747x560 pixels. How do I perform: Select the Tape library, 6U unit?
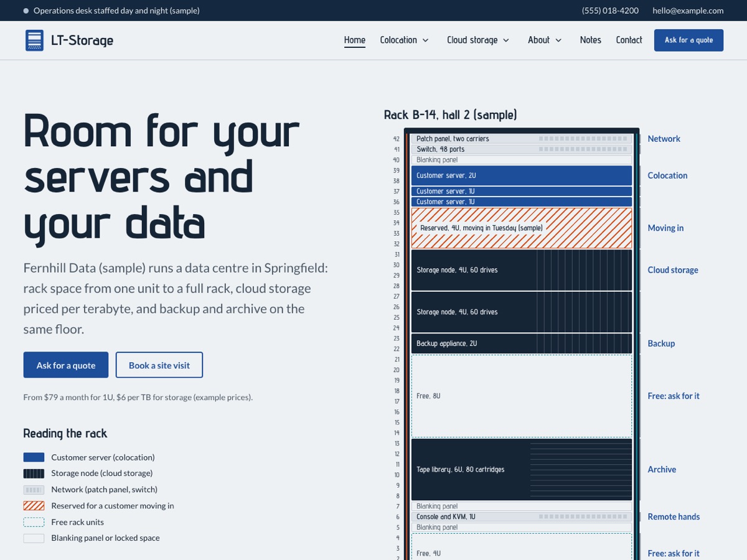(x=522, y=470)
